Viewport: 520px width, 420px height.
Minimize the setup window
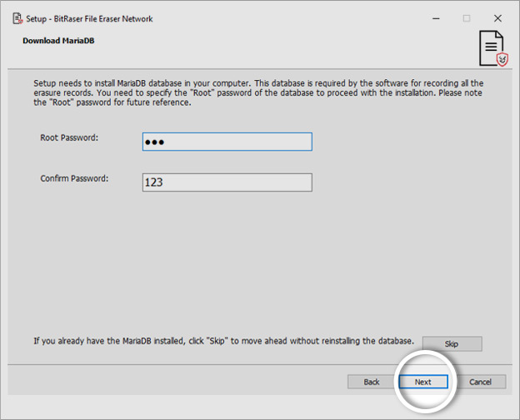point(436,18)
